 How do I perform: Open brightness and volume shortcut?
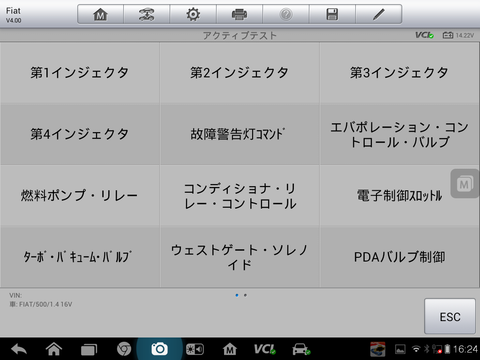195,349
